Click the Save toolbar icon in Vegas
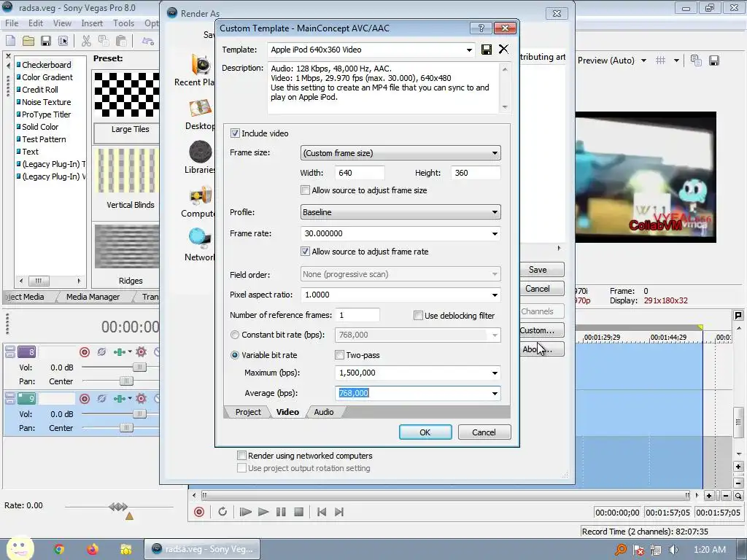 46,41
